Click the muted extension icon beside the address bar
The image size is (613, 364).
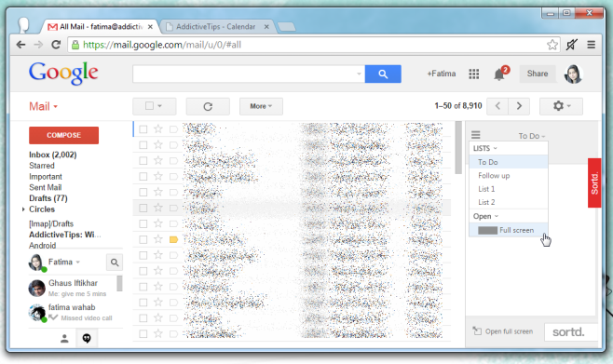[x=572, y=45]
